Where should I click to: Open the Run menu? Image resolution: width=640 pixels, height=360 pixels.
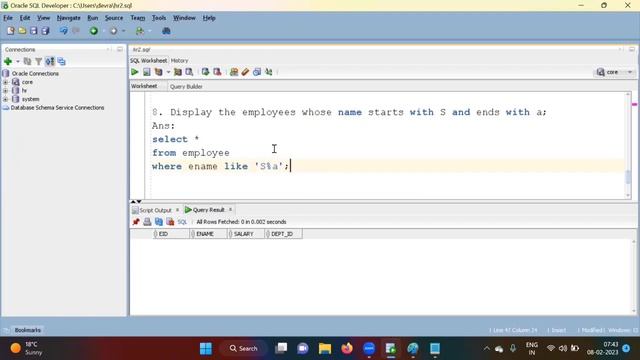tap(93, 18)
